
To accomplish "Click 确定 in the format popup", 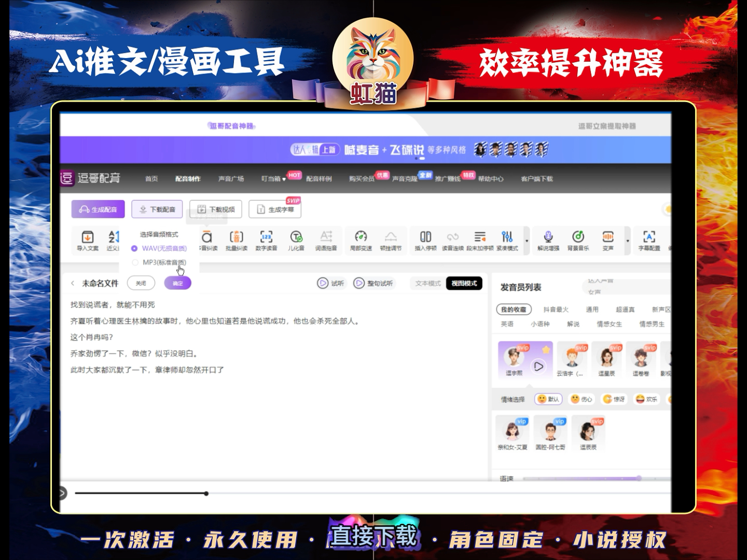I will (x=177, y=283).
